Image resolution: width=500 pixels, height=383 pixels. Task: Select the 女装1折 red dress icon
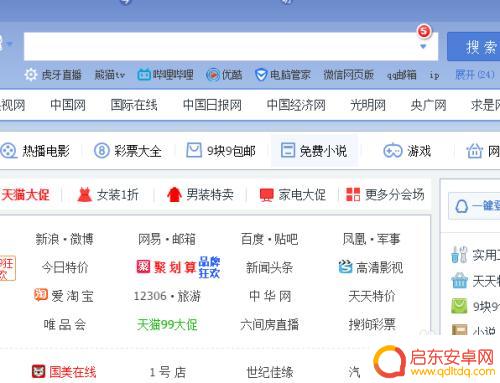84,195
